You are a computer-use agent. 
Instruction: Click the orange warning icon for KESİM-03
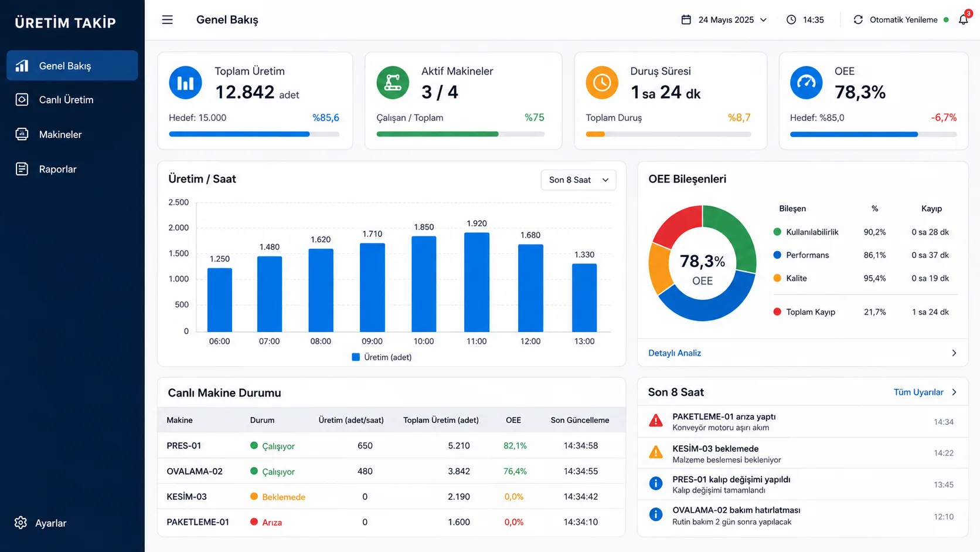(x=656, y=452)
